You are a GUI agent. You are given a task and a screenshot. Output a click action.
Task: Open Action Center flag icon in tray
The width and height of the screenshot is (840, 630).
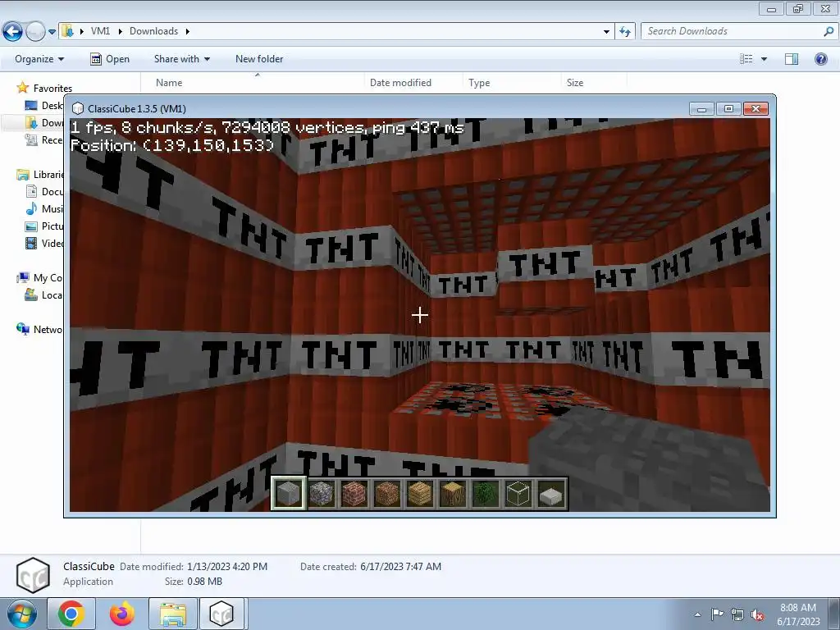717,614
